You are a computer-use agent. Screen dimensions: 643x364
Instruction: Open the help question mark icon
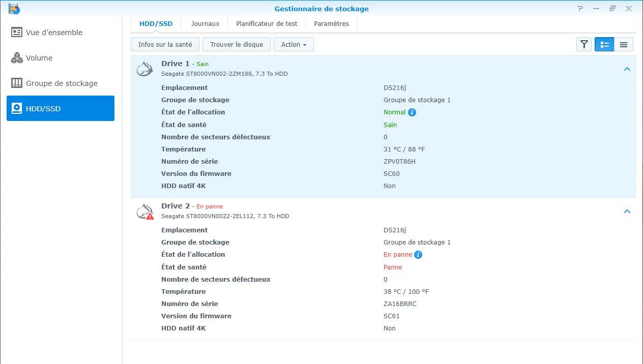(x=580, y=9)
